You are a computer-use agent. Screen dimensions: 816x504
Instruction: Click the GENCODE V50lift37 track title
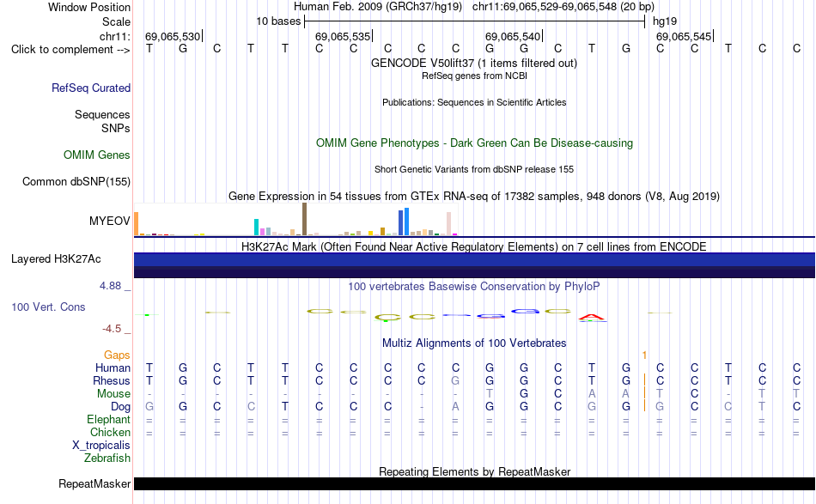point(474,64)
